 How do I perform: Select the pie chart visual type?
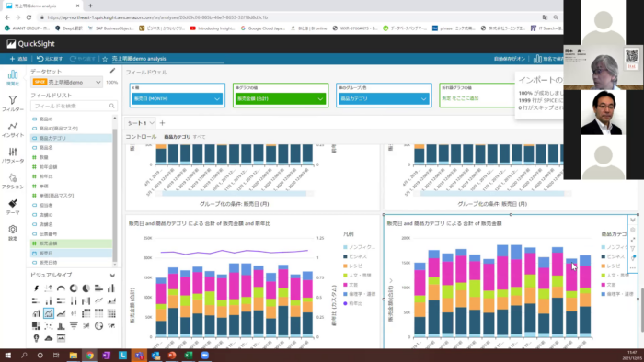tap(86, 288)
